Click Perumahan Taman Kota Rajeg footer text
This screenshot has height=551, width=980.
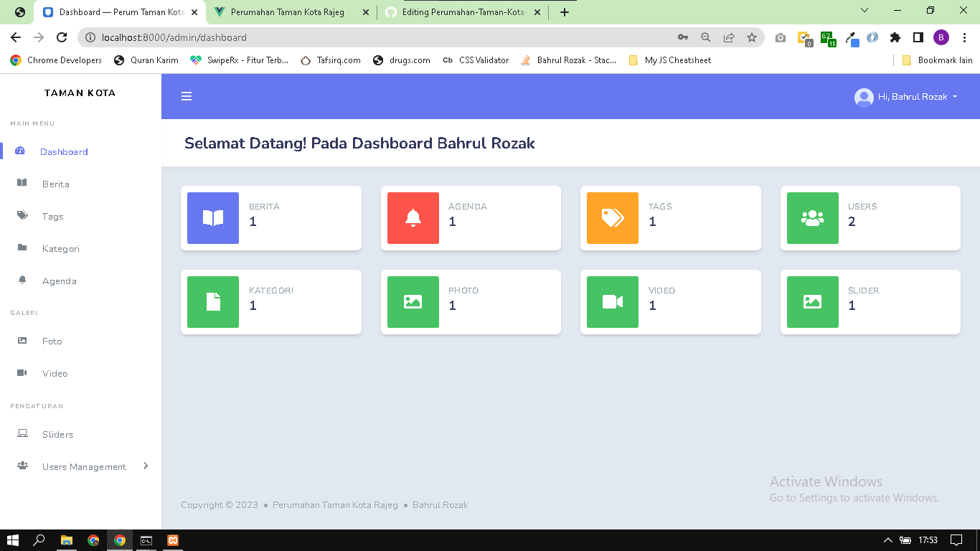coord(335,505)
